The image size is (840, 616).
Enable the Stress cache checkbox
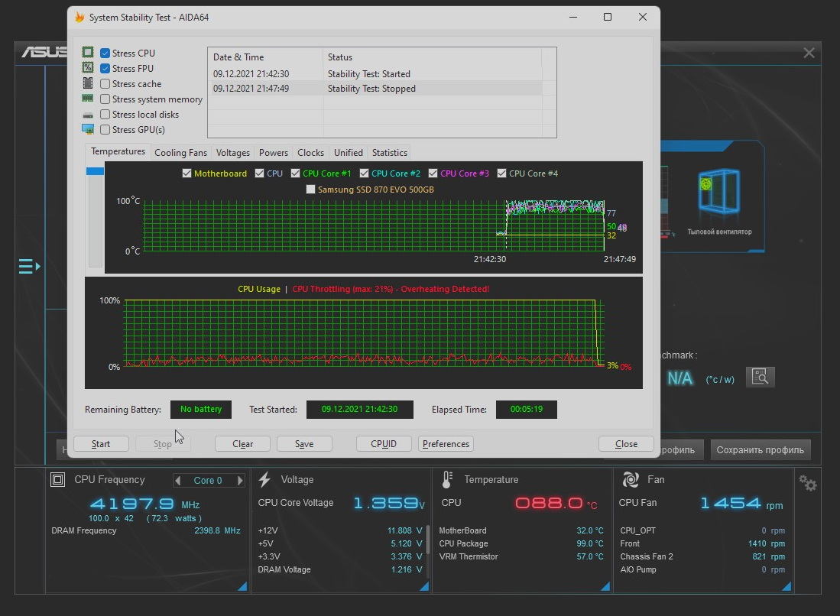(x=105, y=83)
